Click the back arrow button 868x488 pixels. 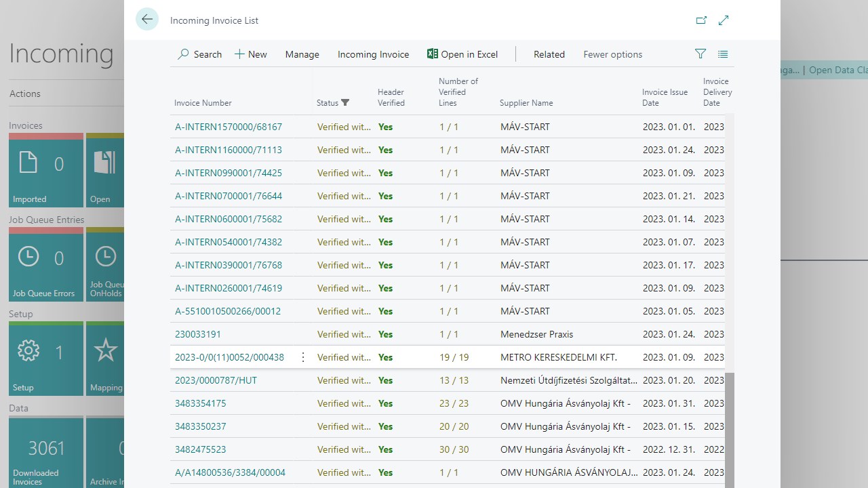(x=147, y=20)
